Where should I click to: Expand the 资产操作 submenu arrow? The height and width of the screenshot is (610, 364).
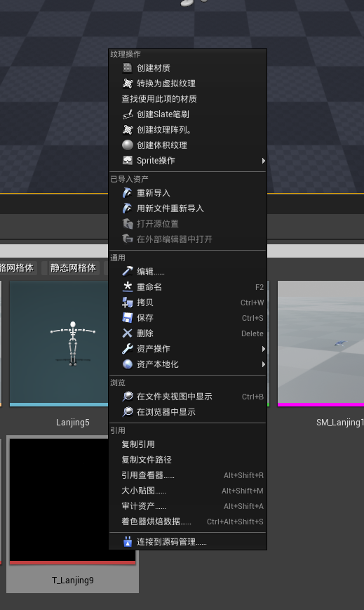pyautogui.click(x=263, y=349)
